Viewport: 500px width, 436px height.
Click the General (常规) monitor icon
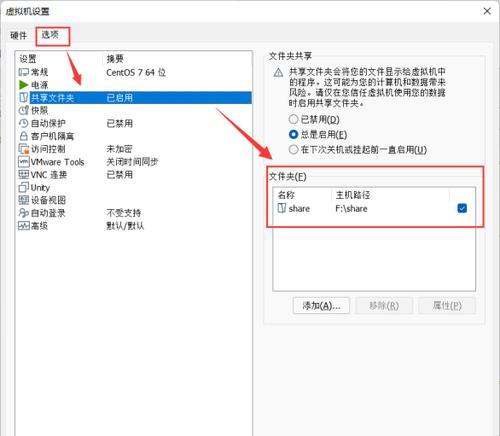23,72
